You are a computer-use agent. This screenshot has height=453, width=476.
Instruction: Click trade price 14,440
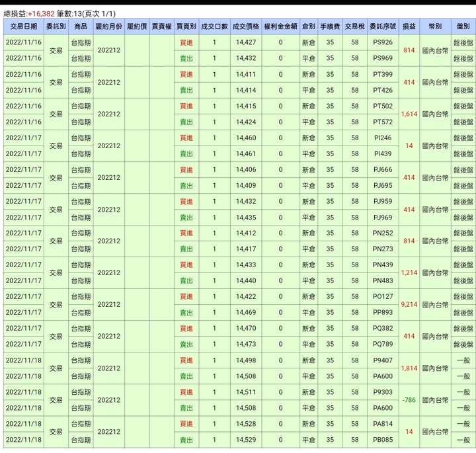246,281
